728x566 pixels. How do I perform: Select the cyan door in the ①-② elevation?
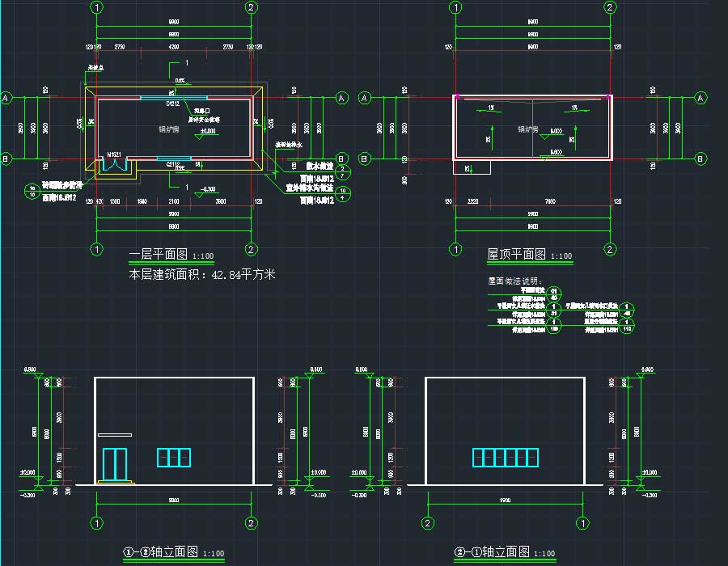point(116,464)
